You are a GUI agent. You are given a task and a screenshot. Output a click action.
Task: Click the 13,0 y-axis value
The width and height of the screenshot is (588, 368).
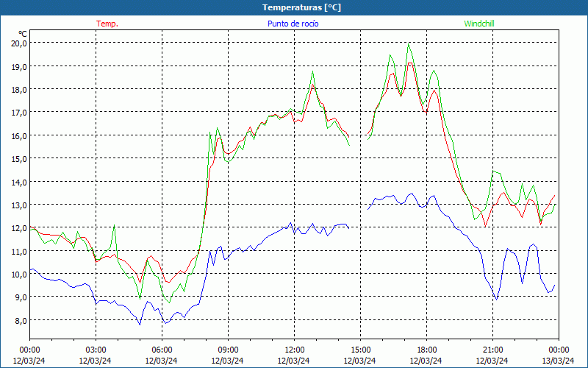click(19, 205)
